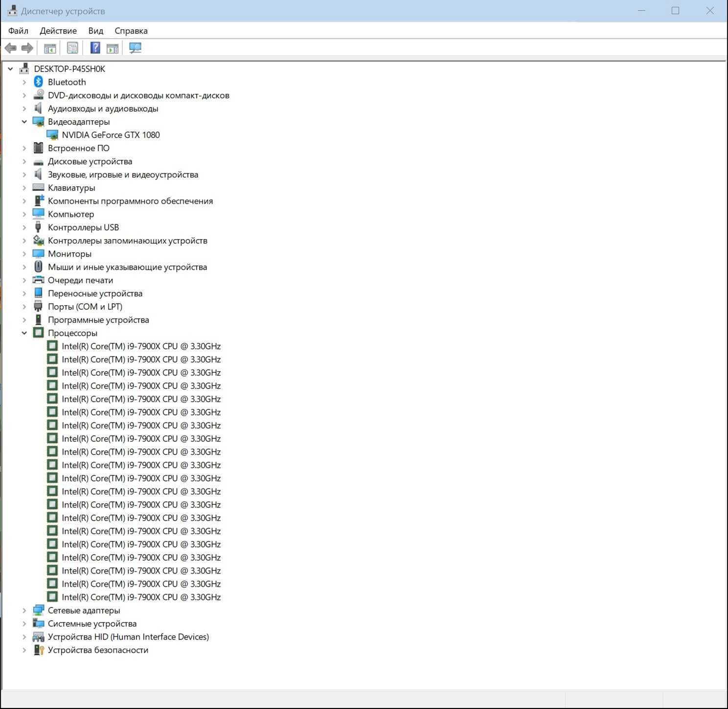Image resolution: width=728 pixels, height=709 pixels.
Task: Click the Устройства HID icon
Action: point(38,636)
